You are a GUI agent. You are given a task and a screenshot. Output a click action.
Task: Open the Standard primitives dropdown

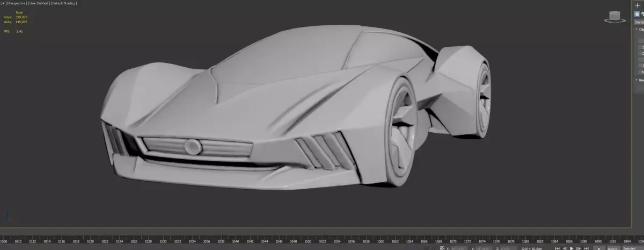tap(639, 22)
